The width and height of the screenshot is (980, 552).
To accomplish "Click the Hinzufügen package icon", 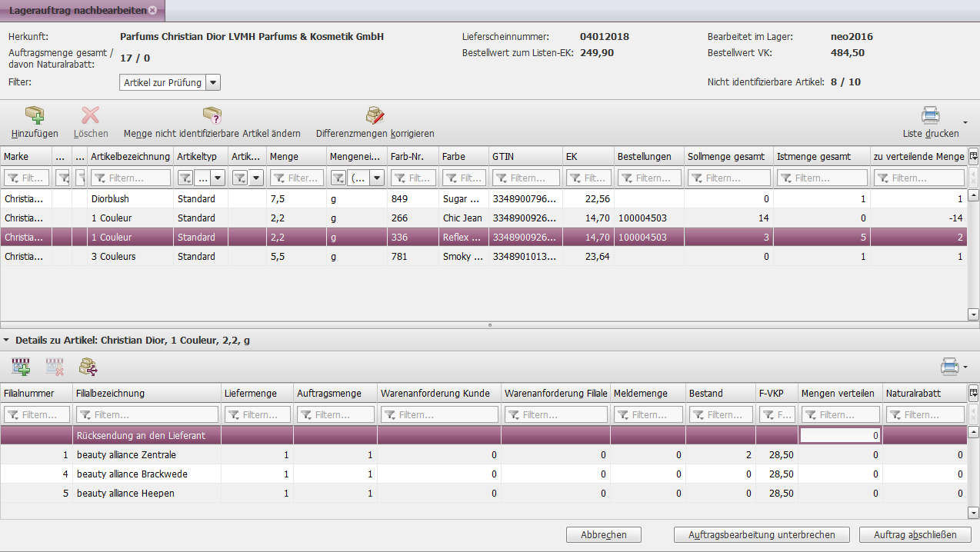I will click(x=35, y=115).
